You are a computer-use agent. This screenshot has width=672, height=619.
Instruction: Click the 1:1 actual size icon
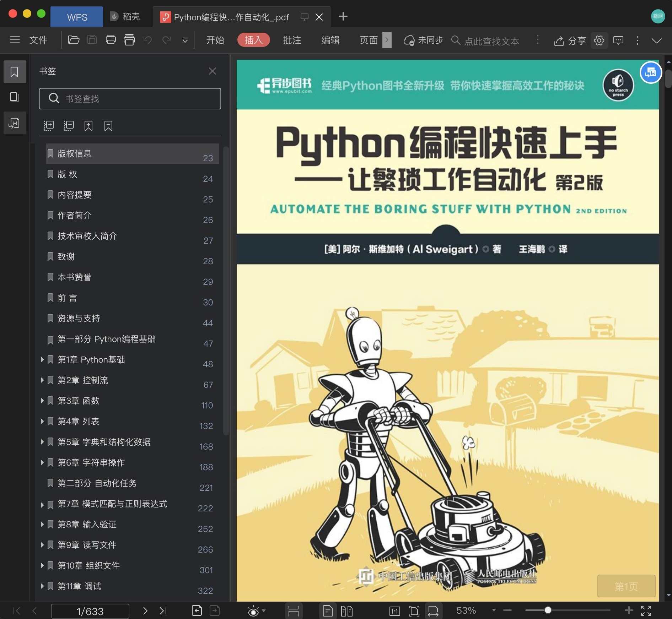pyautogui.click(x=394, y=611)
